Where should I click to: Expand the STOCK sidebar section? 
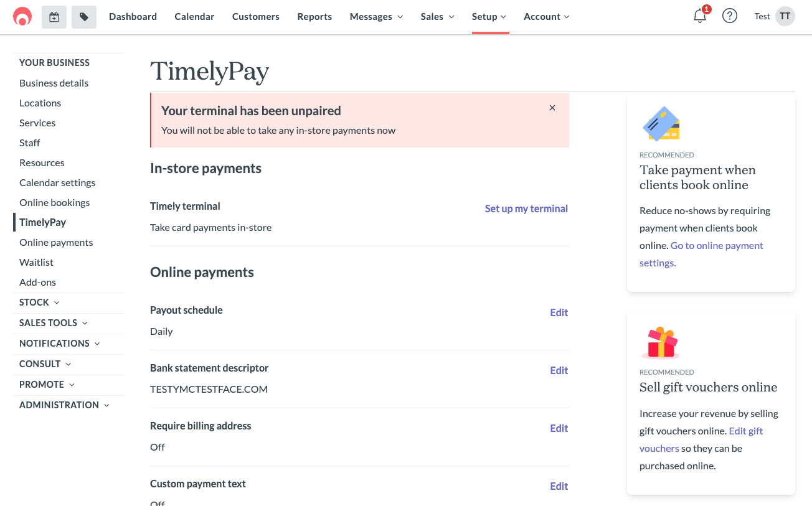pos(39,302)
